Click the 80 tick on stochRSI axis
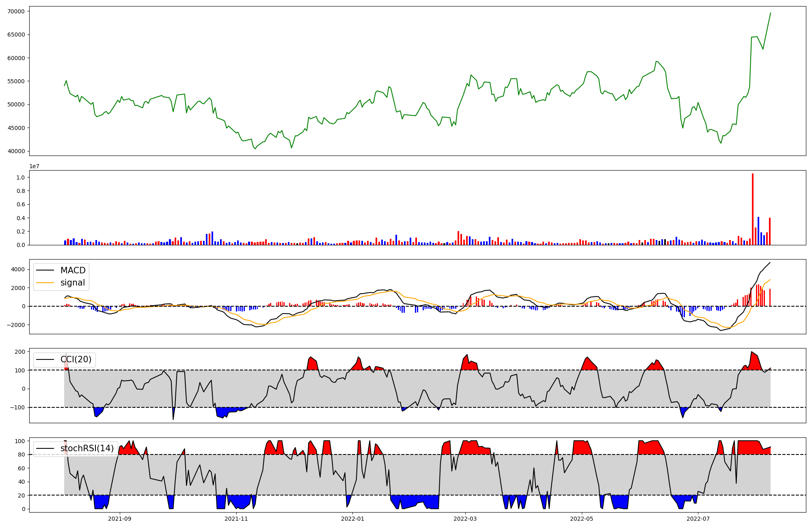The width and height of the screenshot is (812, 528). pyautogui.click(x=22, y=455)
